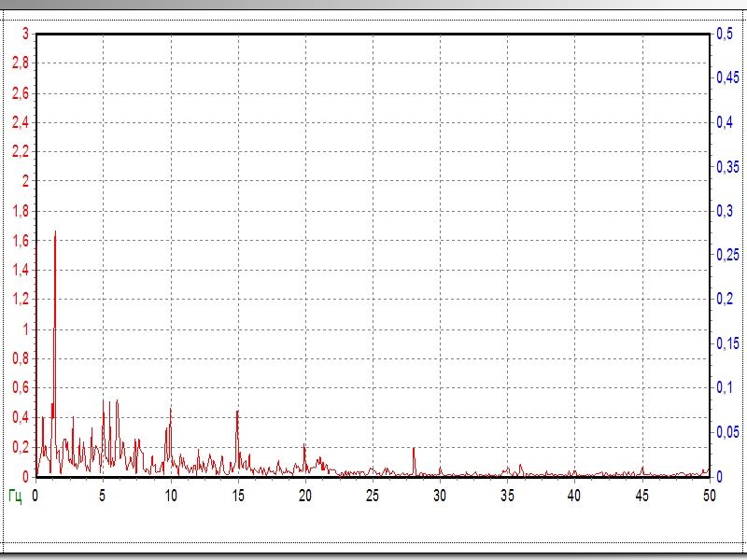The height and width of the screenshot is (560, 747).
Task: Click the left axis value 2,2
Action: (x=21, y=152)
